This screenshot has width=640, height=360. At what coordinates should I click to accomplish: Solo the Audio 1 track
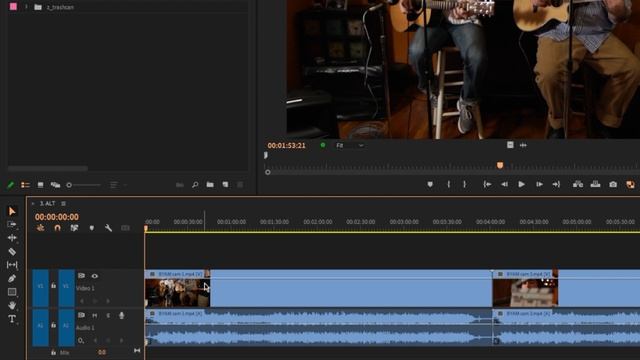point(108,316)
